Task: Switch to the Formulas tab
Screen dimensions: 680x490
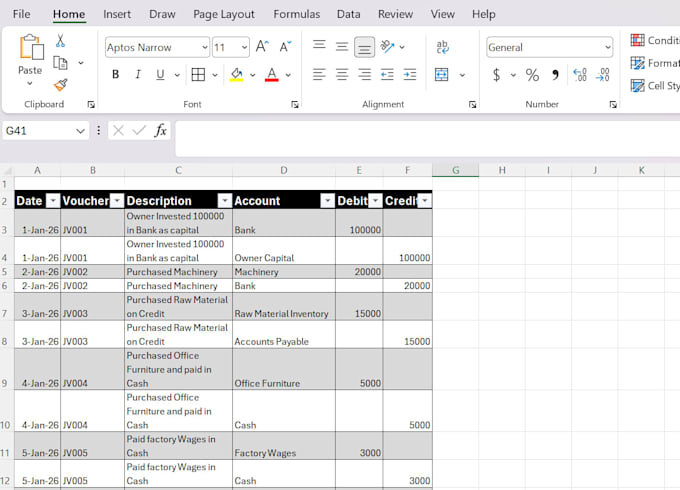Action: pos(297,14)
